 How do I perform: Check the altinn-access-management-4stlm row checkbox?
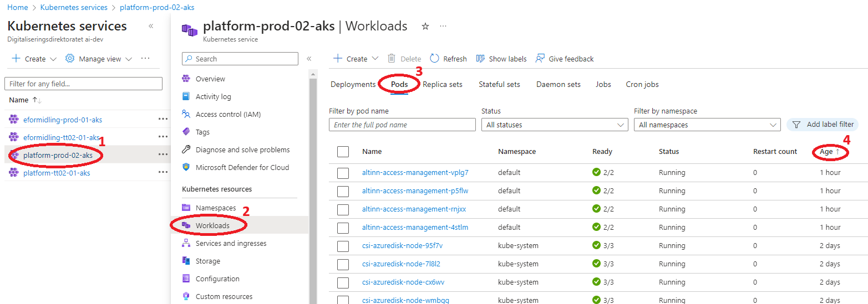click(x=343, y=228)
